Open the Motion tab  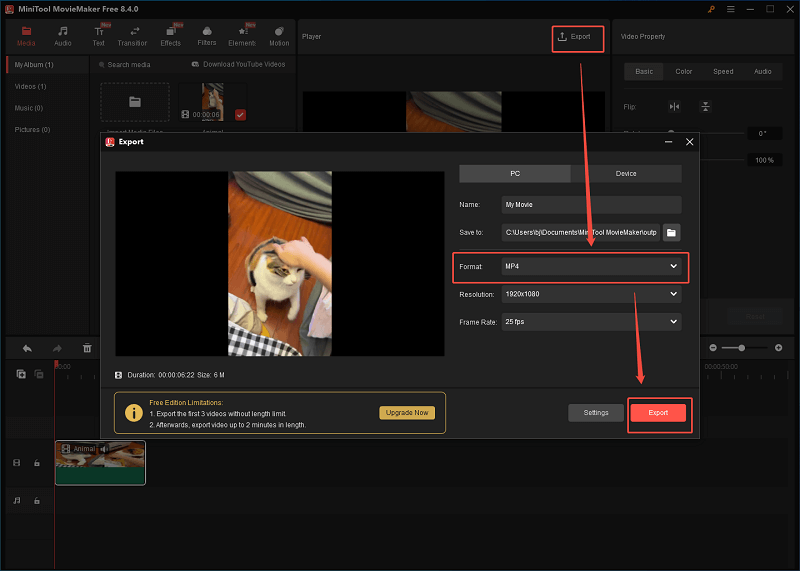pos(279,36)
